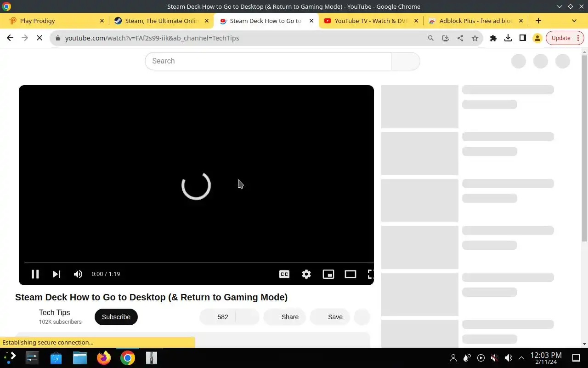Launch Firefox from the taskbar

pos(104,358)
